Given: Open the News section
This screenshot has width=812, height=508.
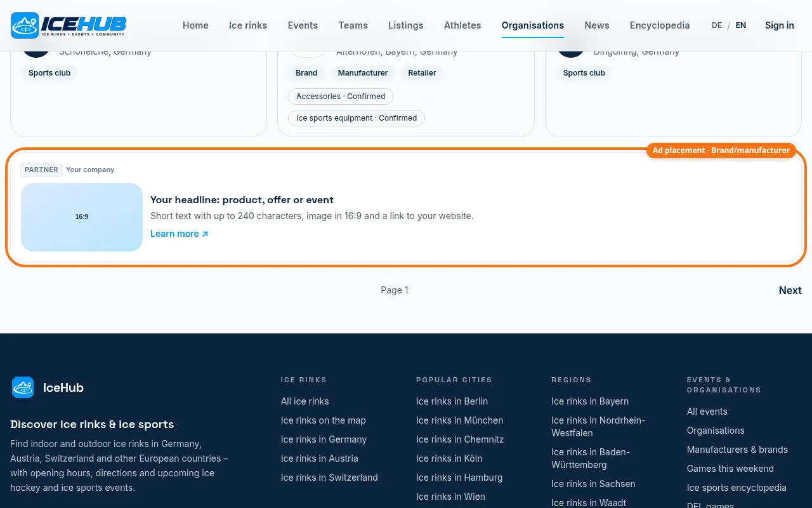Looking at the screenshot, I should point(597,25).
